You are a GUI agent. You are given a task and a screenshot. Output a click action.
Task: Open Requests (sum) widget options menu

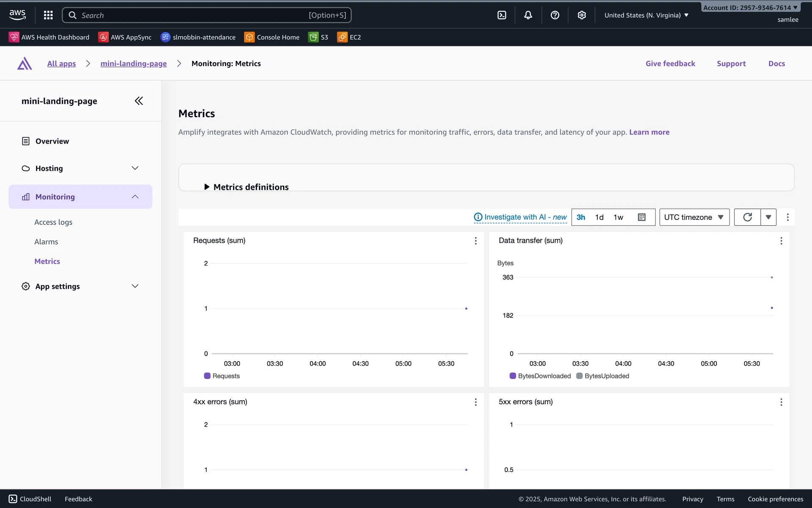476,241
